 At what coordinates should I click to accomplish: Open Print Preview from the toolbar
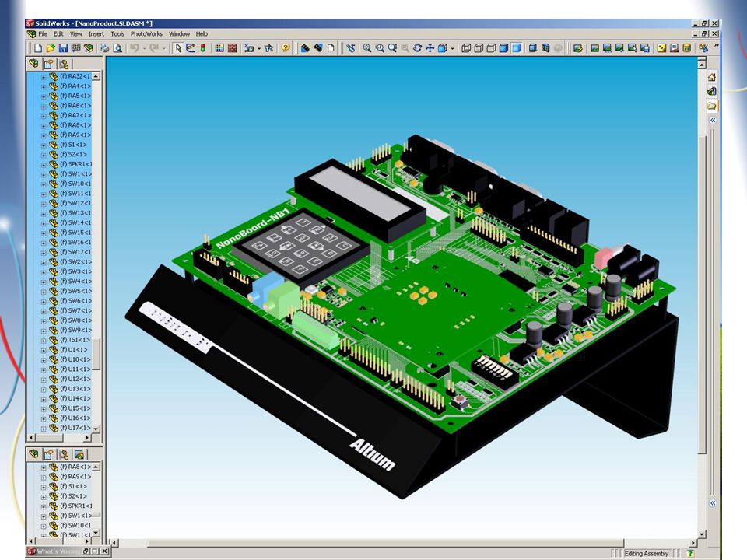tap(117, 48)
